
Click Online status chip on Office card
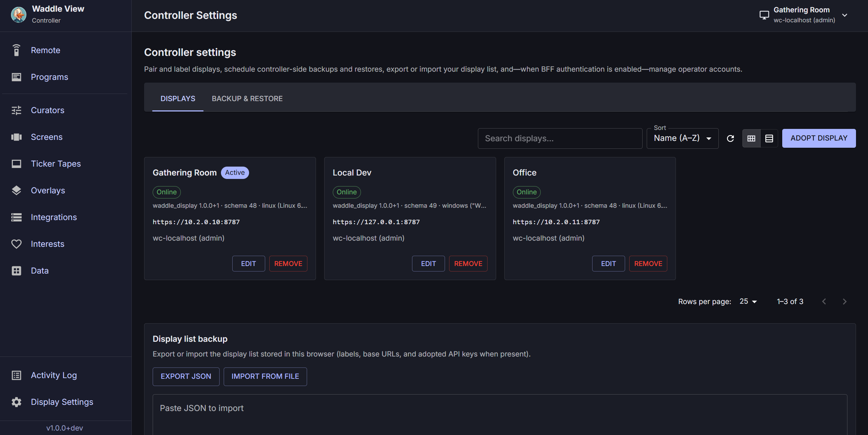pyautogui.click(x=527, y=192)
